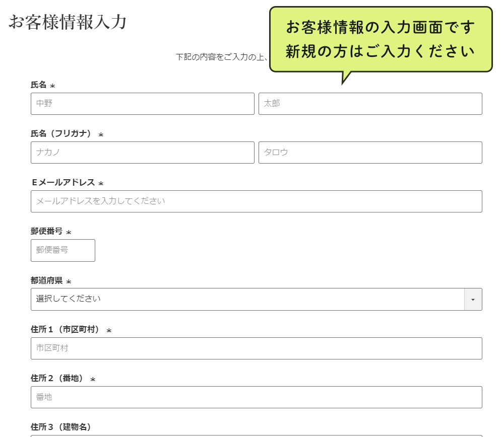Click the 氏名 field label

[x=36, y=85]
